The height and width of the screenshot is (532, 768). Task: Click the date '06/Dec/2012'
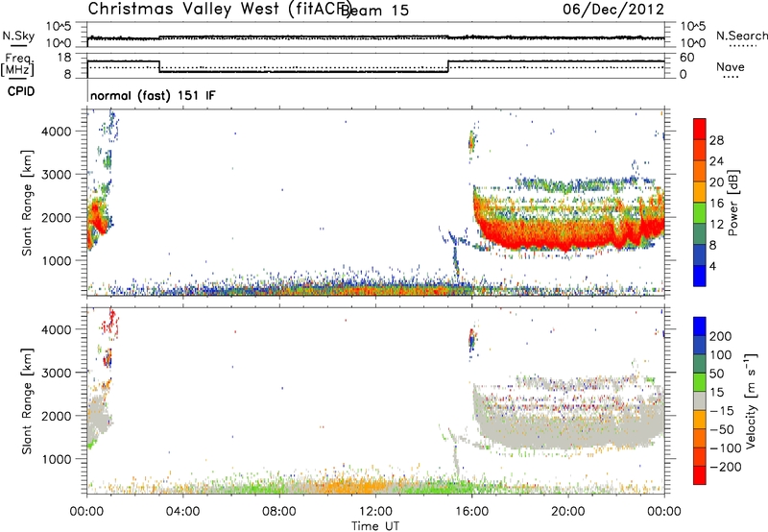tap(613, 9)
